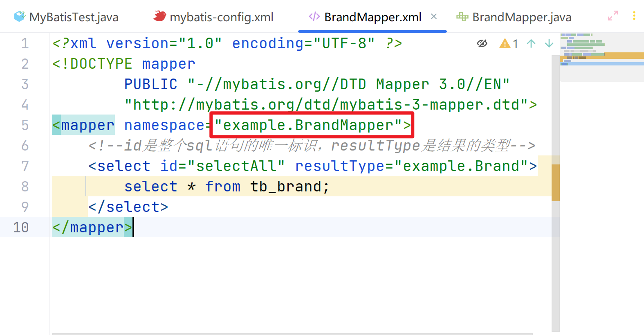Open the vertical three-dot tab options menu

(634, 16)
